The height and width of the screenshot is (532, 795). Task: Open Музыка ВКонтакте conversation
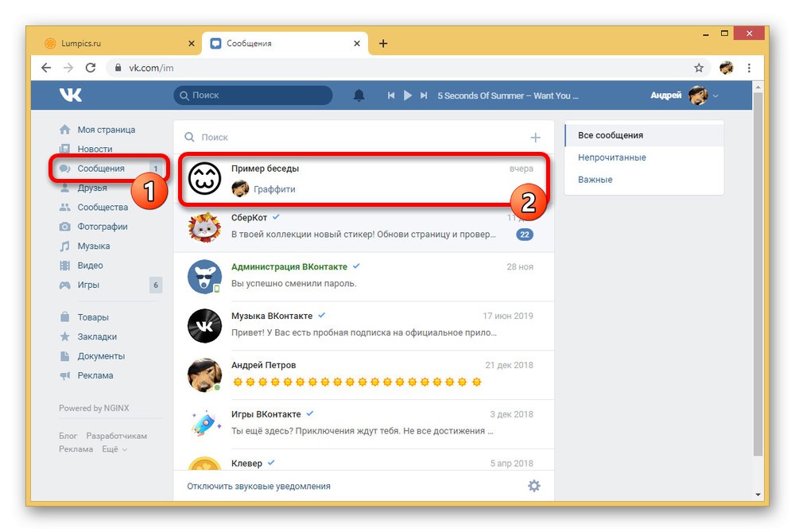tap(363, 325)
